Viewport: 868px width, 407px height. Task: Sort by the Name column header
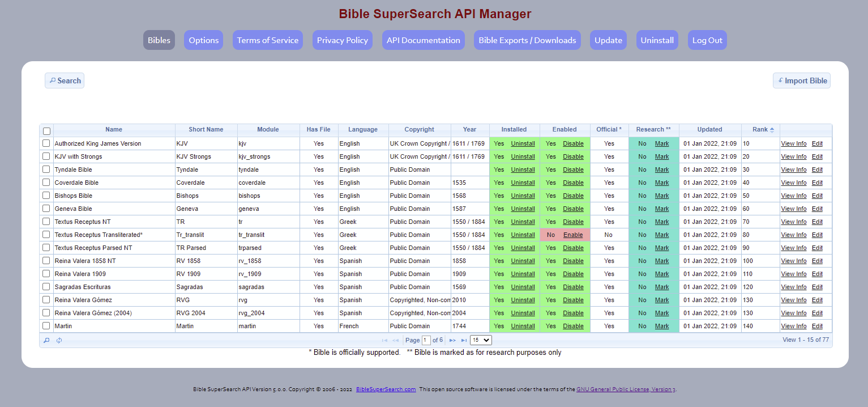pyautogui.click(x=114, y=130)
